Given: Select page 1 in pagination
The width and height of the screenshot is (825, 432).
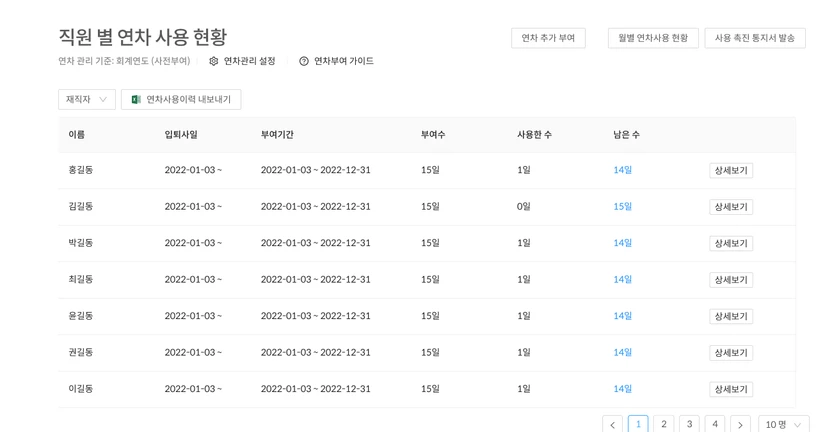Looking at the screenshot, I should pyautogui.click(x=638, y=424).
